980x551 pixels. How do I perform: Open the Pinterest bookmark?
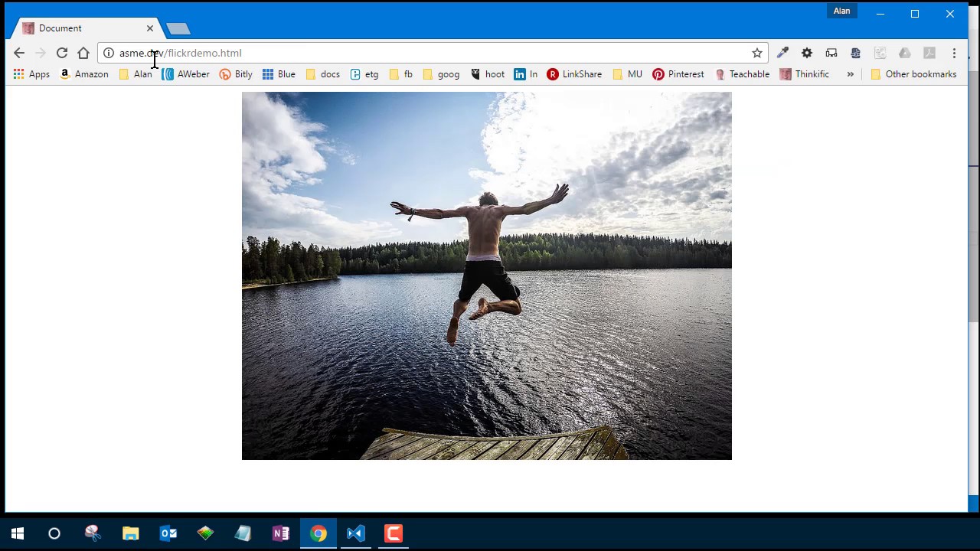tap(678, 74)
